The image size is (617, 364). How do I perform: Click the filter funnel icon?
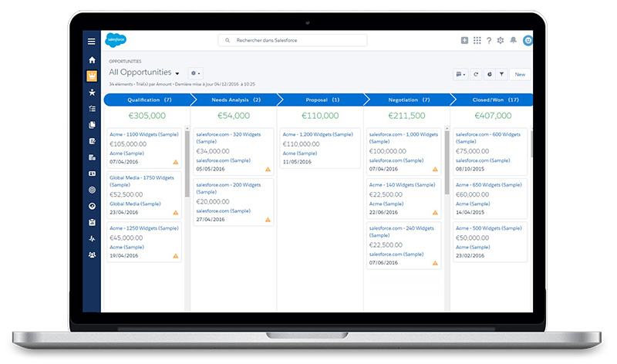501,75
